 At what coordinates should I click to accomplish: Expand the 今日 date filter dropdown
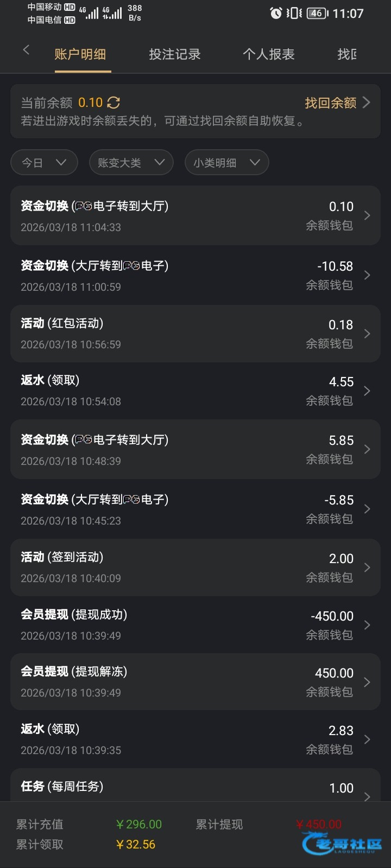coord(44,163)
